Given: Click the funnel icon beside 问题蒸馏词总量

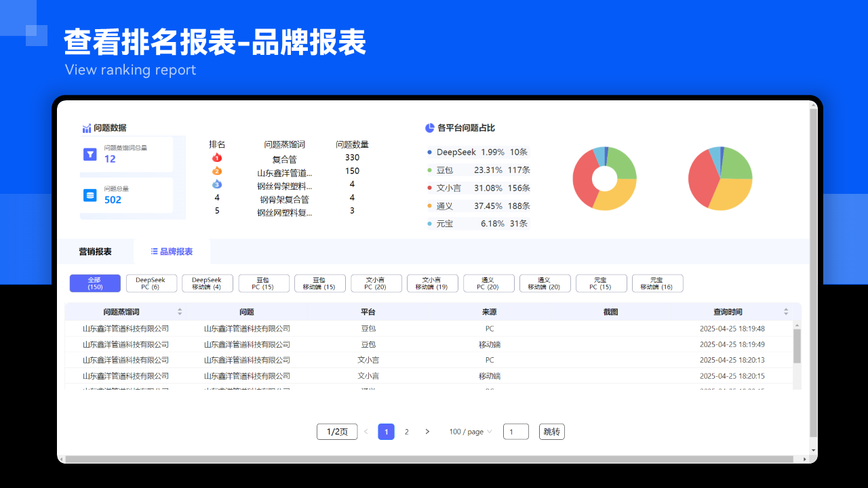Looking at the screenshot, I should tap(90, 155).
